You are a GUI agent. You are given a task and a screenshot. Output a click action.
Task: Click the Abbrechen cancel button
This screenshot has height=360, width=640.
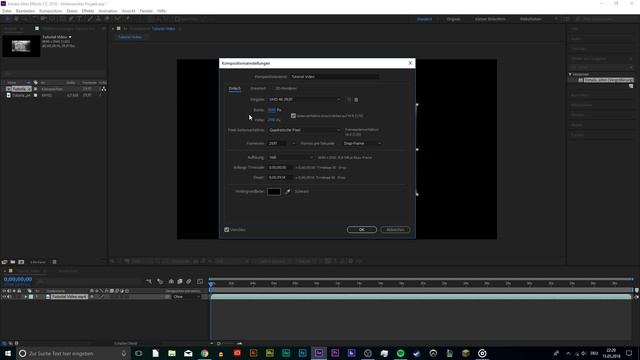click(x=395, y=230)
